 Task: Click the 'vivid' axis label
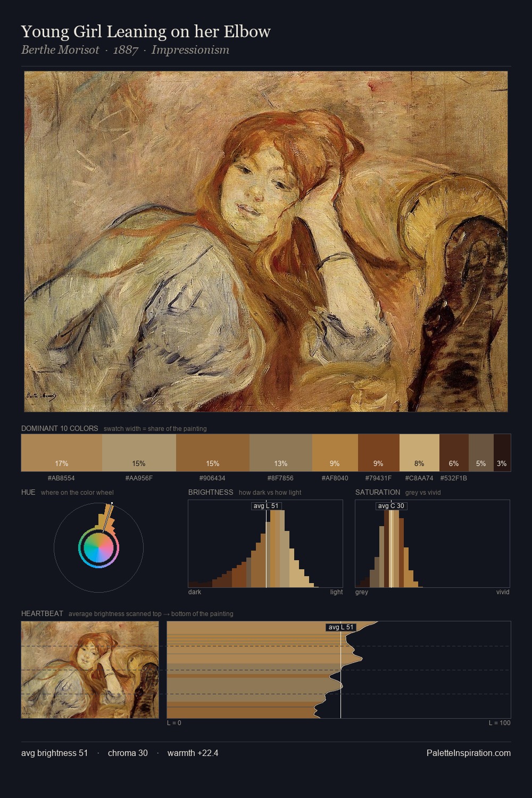503,592
